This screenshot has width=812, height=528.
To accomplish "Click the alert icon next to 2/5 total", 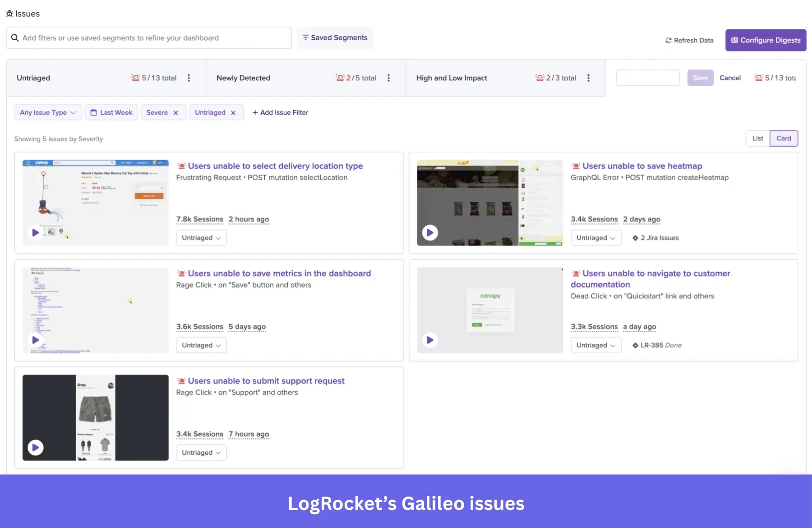I will pyautogui.click(x=339, y=78).
